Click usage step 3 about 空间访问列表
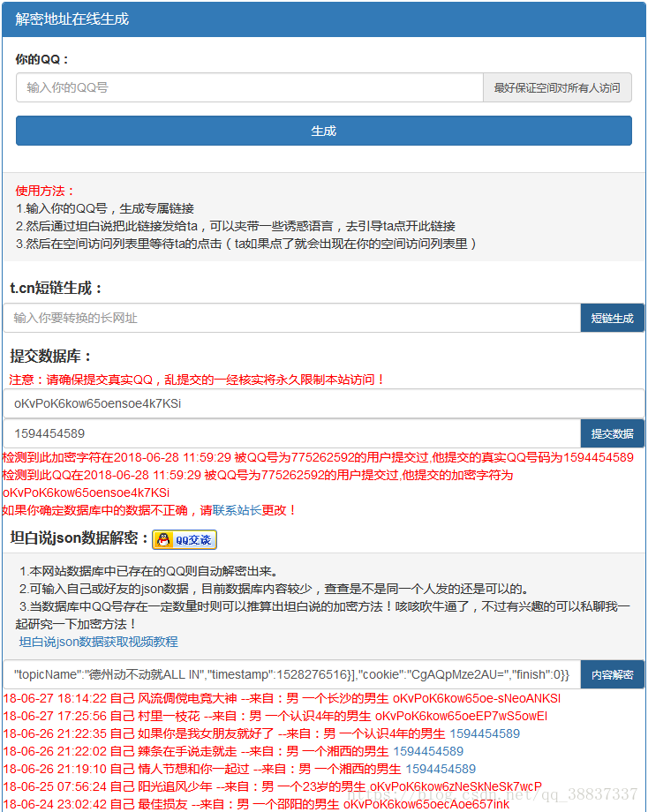The image size is (648, 812). [x=246, y=244]
